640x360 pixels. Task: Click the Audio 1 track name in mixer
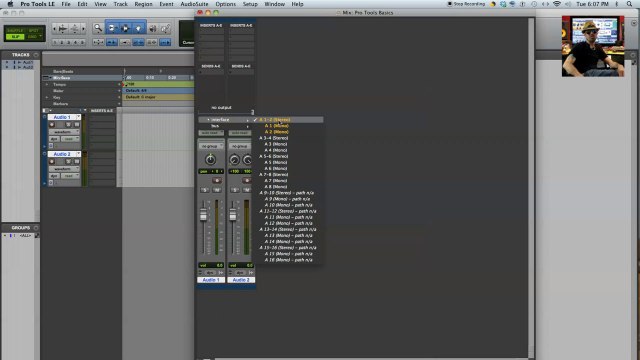point(211,280)
